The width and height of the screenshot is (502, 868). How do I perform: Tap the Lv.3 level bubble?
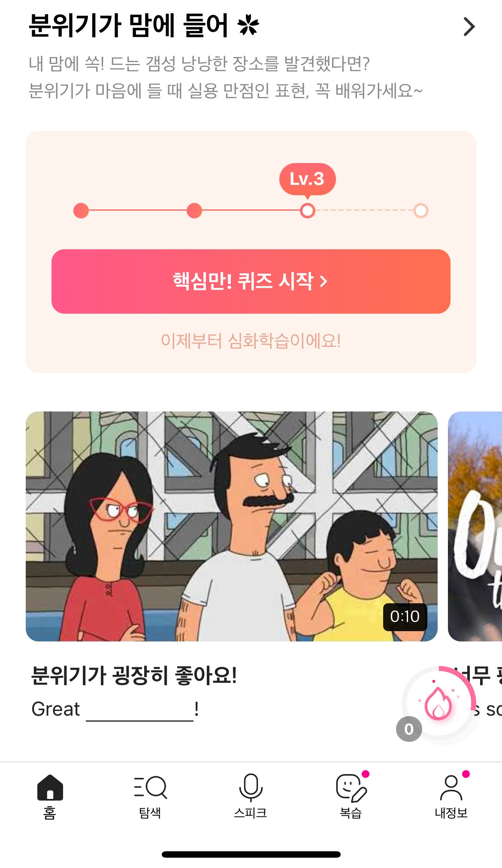[307, 179]
